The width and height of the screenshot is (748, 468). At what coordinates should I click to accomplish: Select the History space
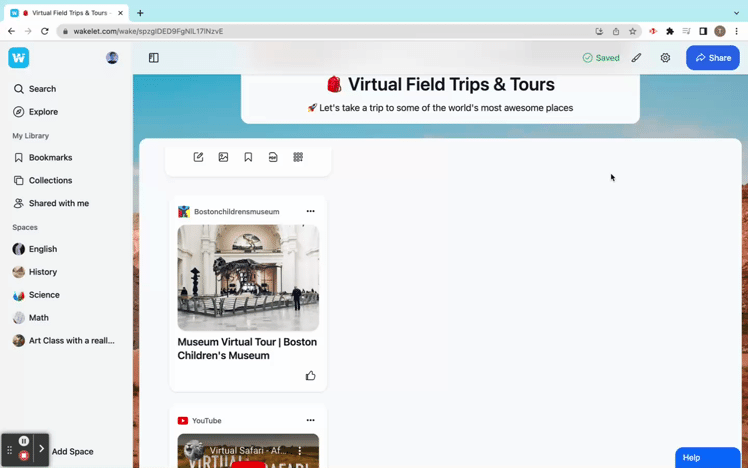click(x=35, y=272)
